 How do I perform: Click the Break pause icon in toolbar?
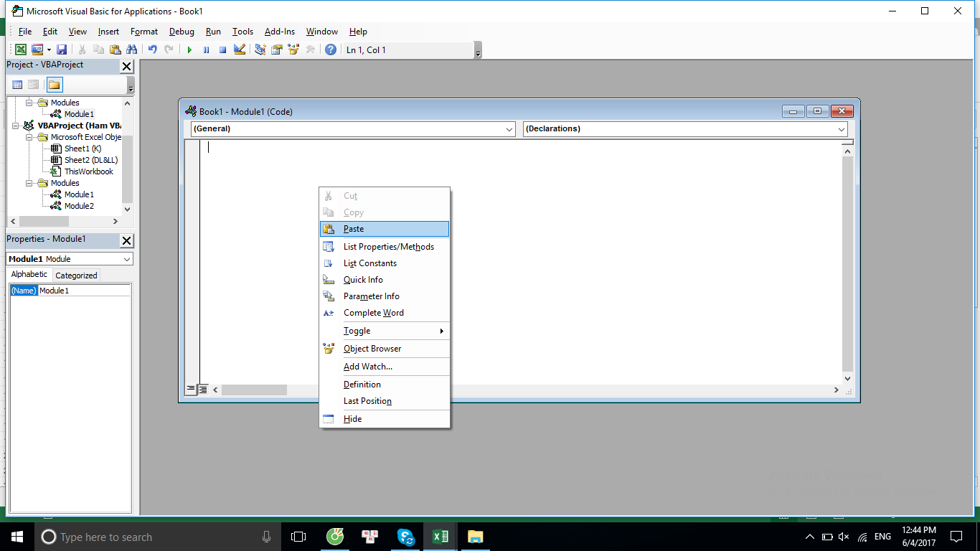[x=206, y=50]
